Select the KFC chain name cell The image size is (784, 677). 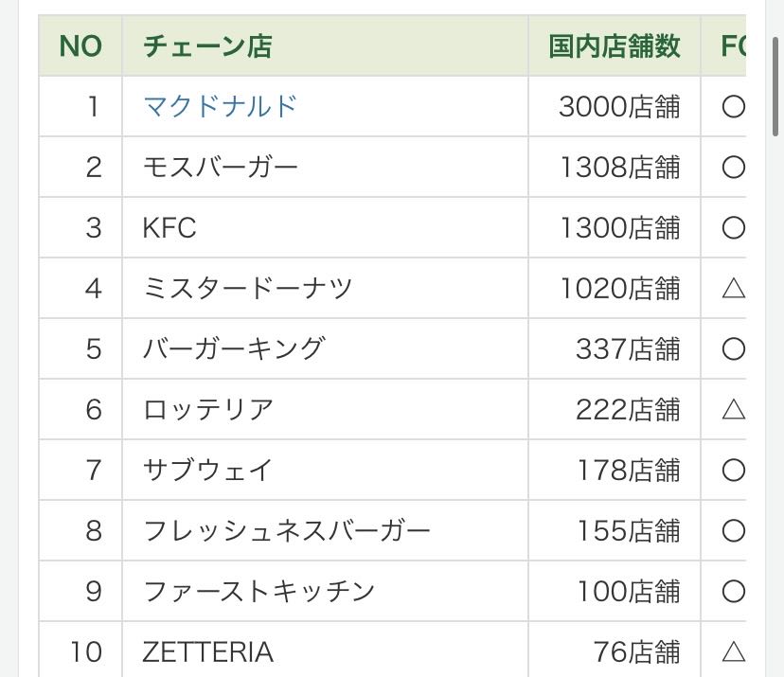(169, 228)
